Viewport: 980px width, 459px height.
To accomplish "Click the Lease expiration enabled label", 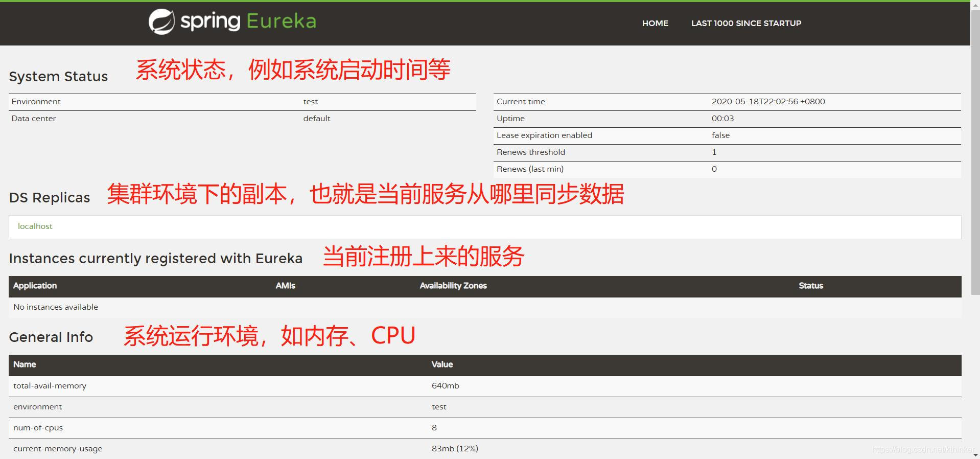I will (x=544, y=135).
